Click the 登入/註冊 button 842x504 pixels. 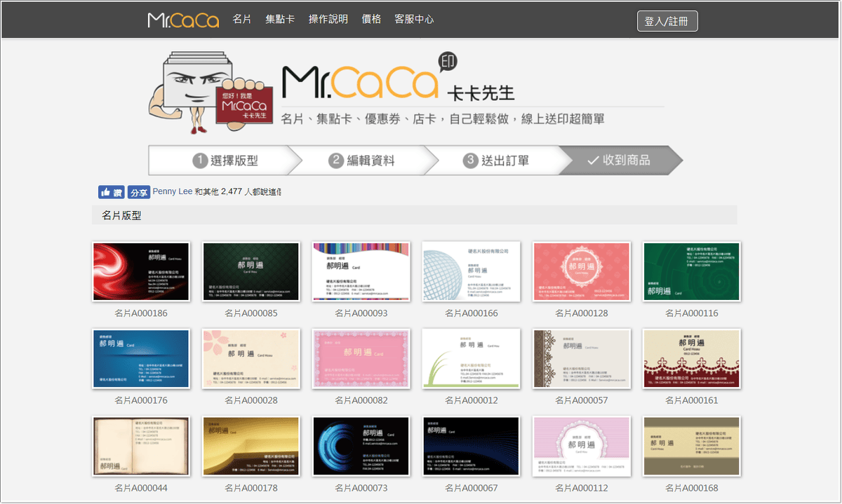[667, 21]
